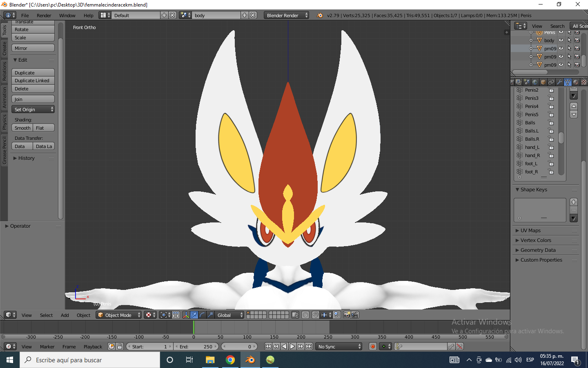
Task: Open the Set Origin dropdown
Action: tap(33, 110)
